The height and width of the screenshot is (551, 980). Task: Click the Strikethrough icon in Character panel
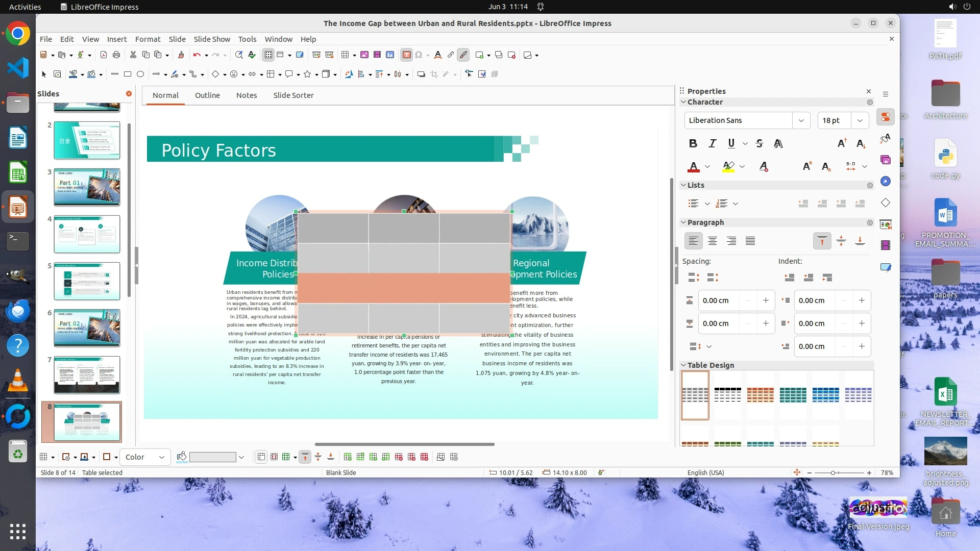point(759,143)
